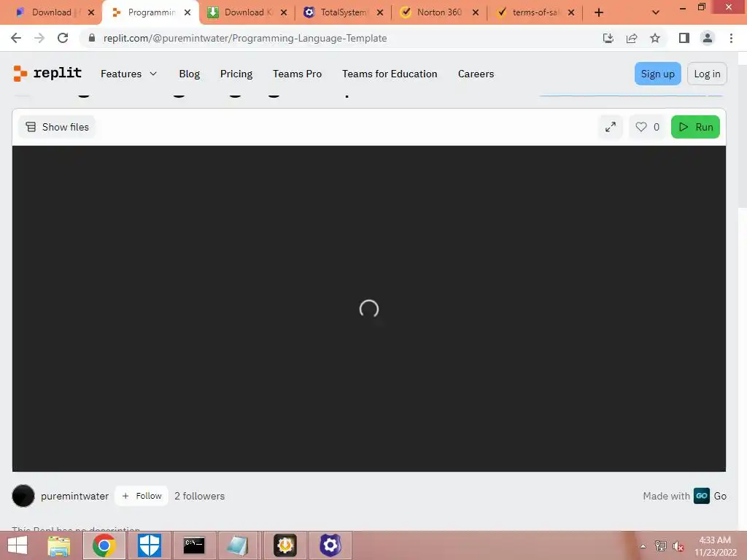Click Chrome icon in taskbar
Screen dimensions: 747x560
point(104,545)
